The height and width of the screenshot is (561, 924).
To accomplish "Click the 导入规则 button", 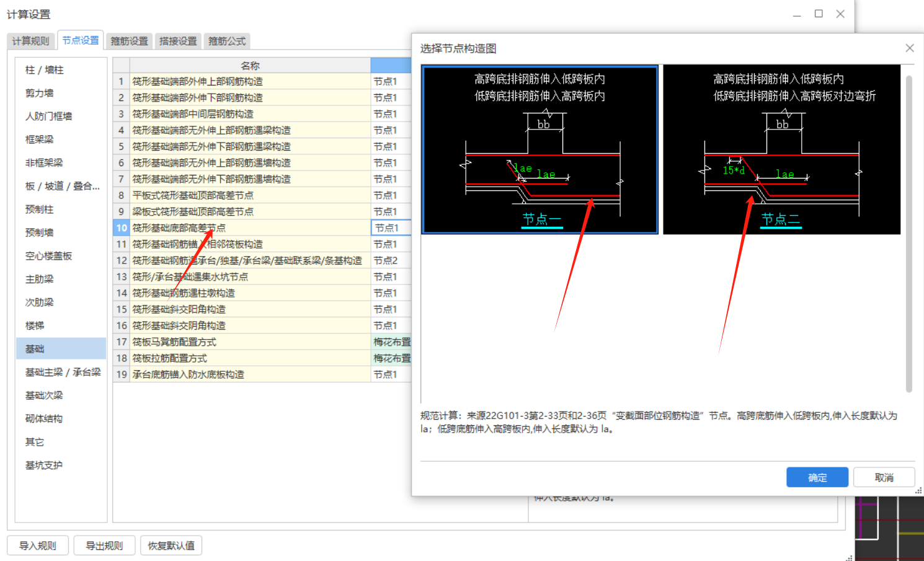I will pyautogui.click(x=37, y=546).
